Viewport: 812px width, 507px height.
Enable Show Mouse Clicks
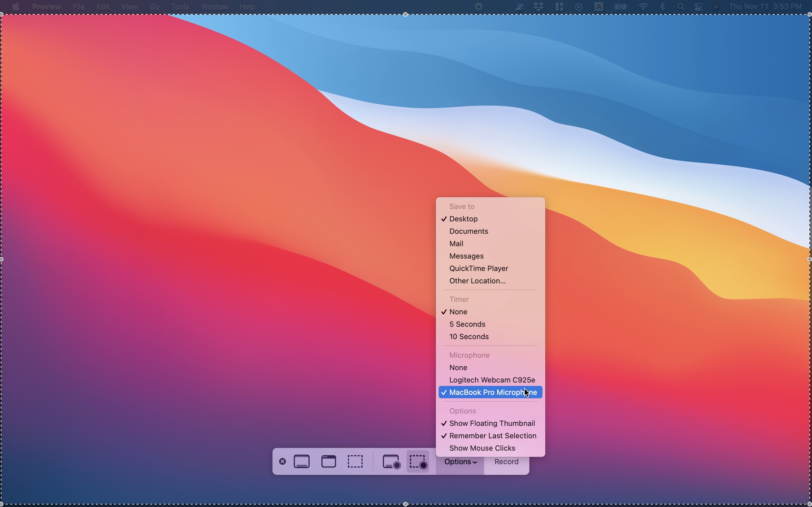point(482,448)
